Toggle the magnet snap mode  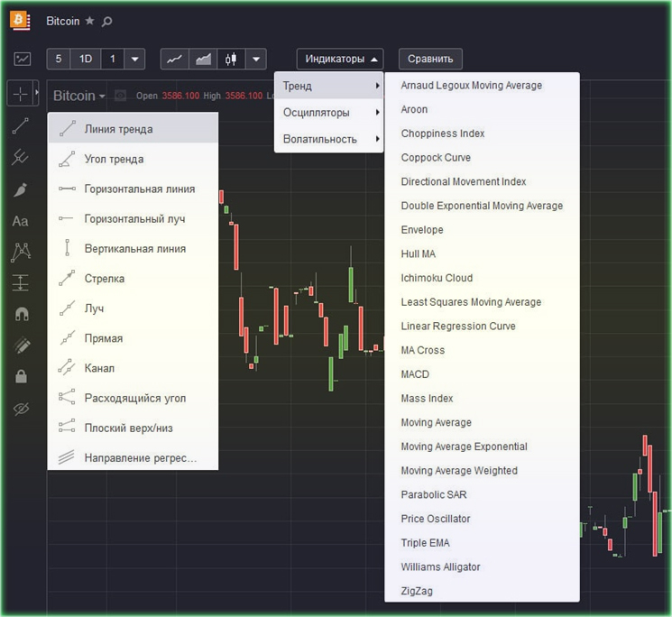tap(20, 314)
